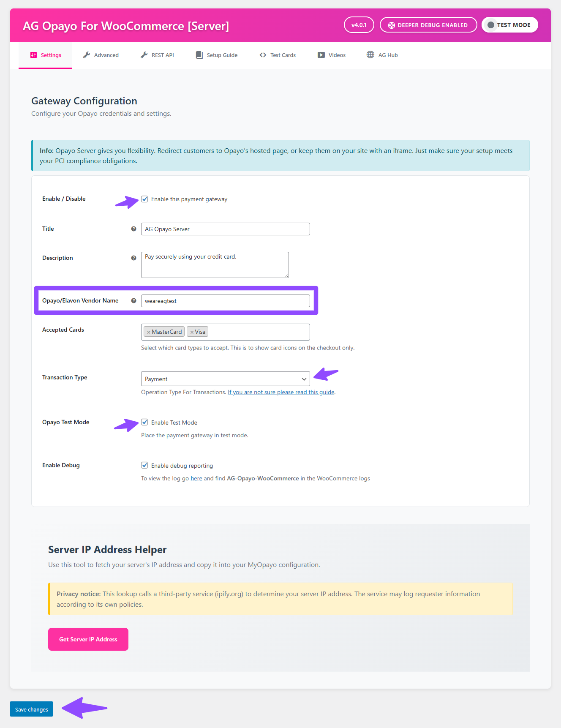Toggle the Enable Test Mode checkbox
Screen dimensions: 561x728
144,423
